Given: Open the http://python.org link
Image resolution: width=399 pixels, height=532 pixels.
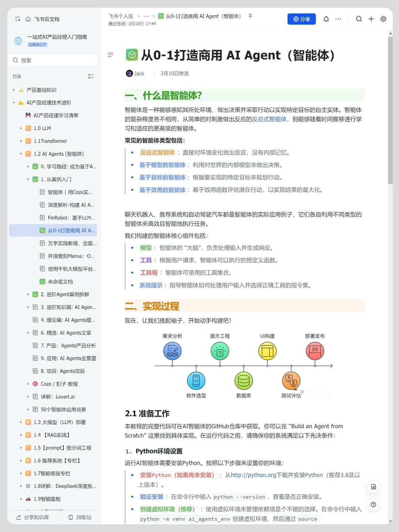Looking at the screenshot, I should (x=253, y=475).
